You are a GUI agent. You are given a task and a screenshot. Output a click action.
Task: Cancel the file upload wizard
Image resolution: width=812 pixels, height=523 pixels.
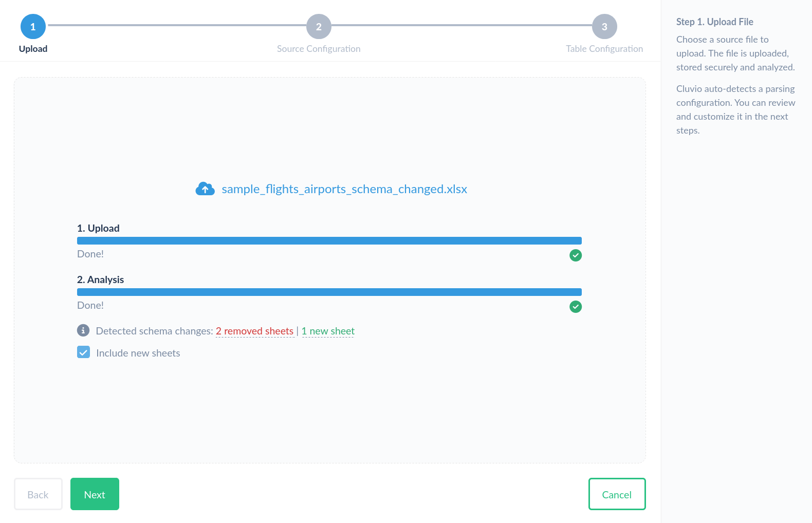point(617,494)
